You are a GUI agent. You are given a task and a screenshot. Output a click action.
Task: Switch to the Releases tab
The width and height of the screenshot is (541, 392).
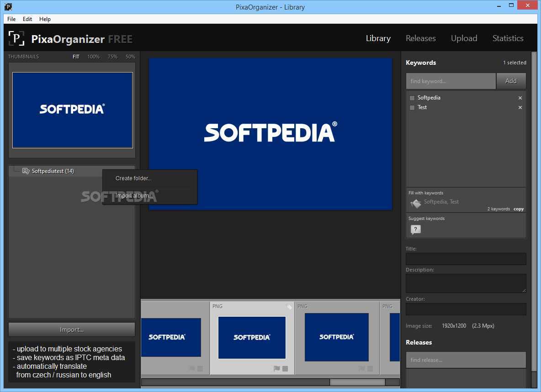click(x=420, y=38)
